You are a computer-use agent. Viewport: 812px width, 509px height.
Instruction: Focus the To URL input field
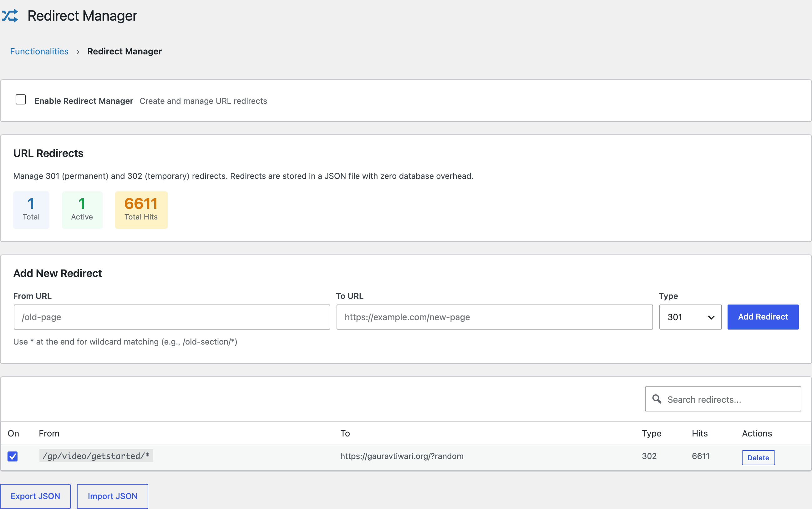(x=495, y=317)
